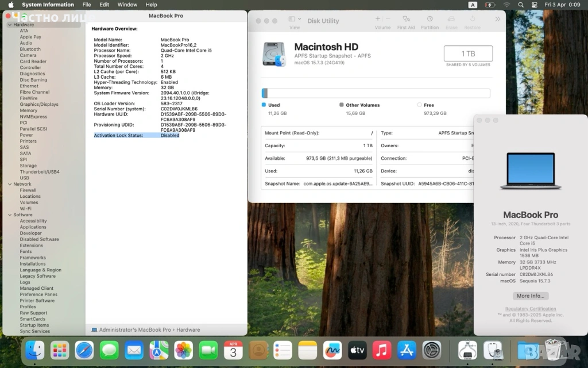The width and height of the screenshot is (588, 368).
Task: Open the Regulatory Certification link
Action: coord(530,309)
